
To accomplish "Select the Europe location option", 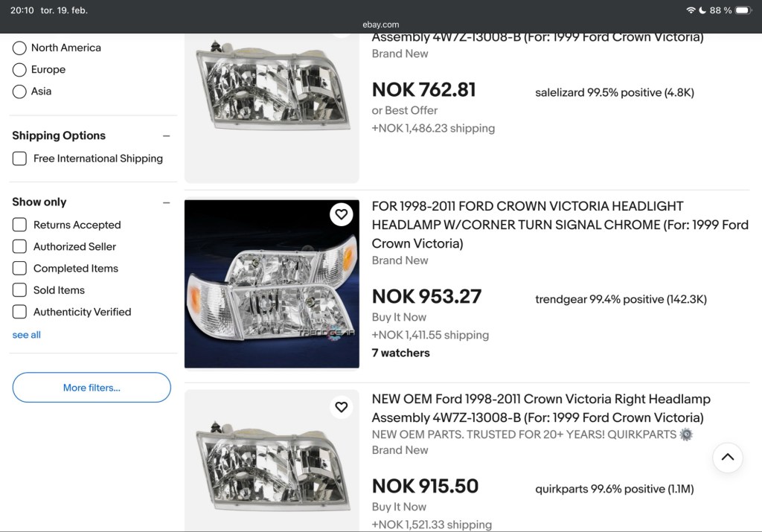I will [x=20, y=70].
